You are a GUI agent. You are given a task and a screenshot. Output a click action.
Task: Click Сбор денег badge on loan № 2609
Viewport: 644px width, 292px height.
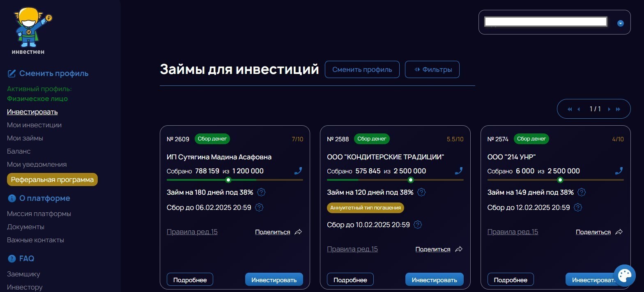(x=212, y=139)
